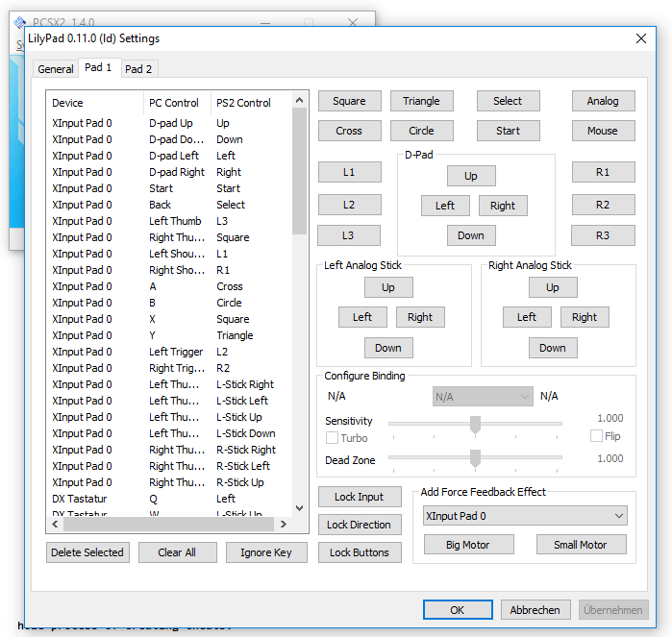The image size is (672, 637).
Task: Bind the Square button
Action: [349, 101]
